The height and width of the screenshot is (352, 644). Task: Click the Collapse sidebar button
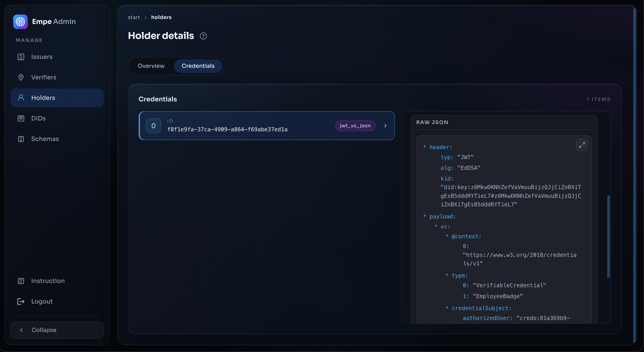coord(57,330)
